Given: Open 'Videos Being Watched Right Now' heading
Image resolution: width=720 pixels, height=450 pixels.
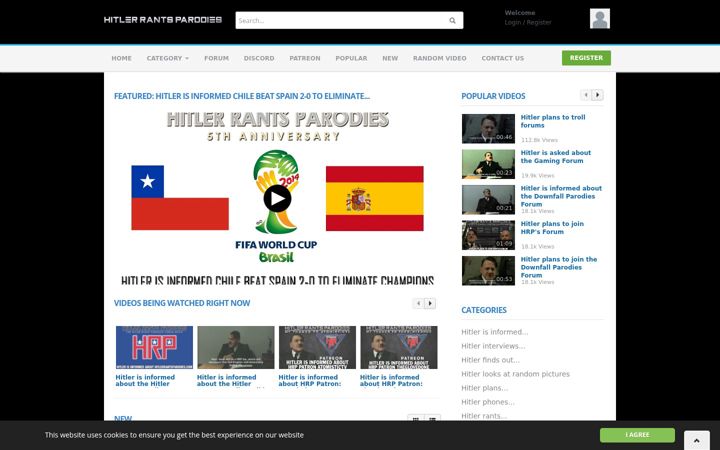Looking at the screenshot, I should click(182, 303).
